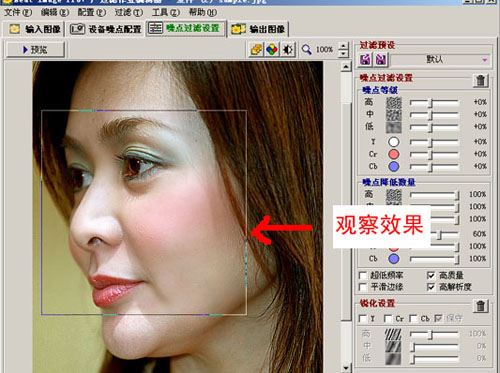
Task: Uncheck the 高质量 checkbox
Action: 431,276
